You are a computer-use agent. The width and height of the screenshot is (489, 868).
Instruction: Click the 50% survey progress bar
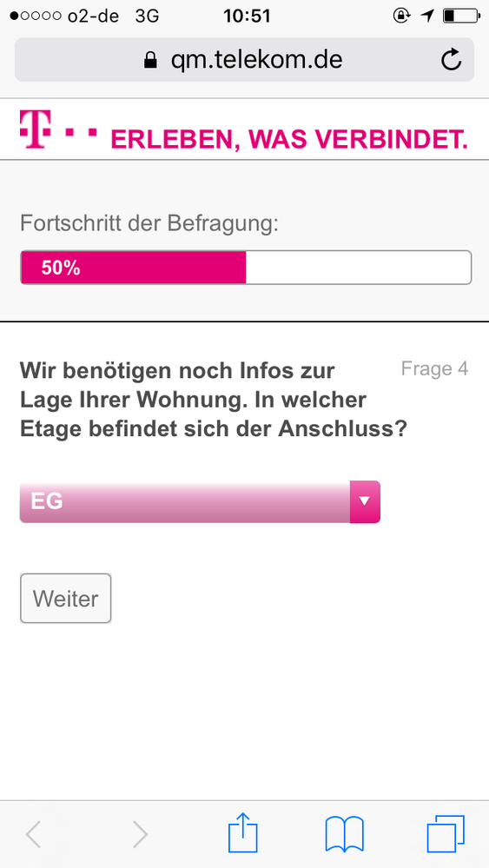point(246,268)
